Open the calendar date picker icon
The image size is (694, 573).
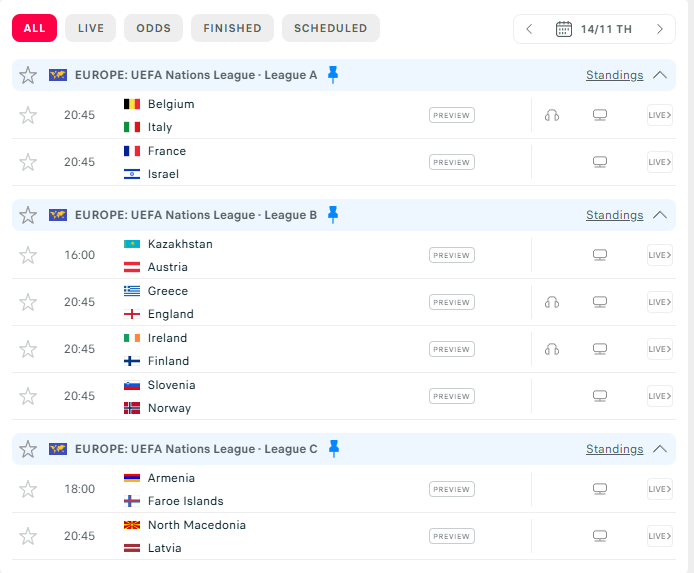[563, 29]
